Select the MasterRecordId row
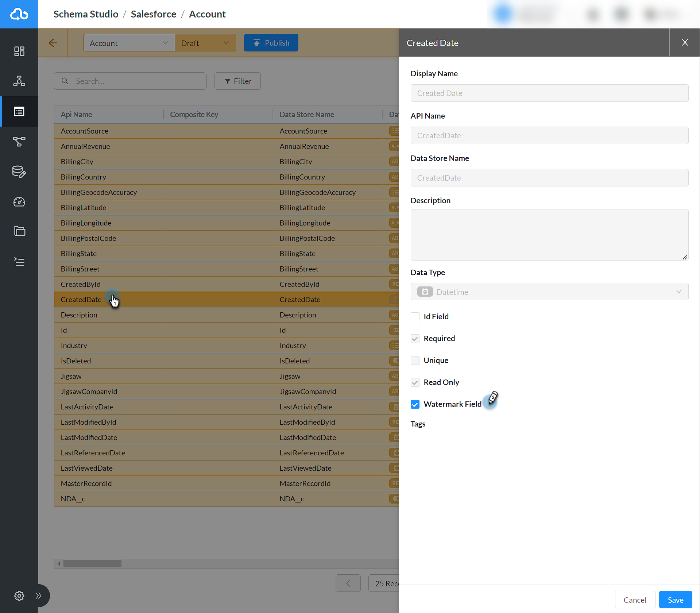700x613 pixels. pyautogui.click(x=227, y=483)
